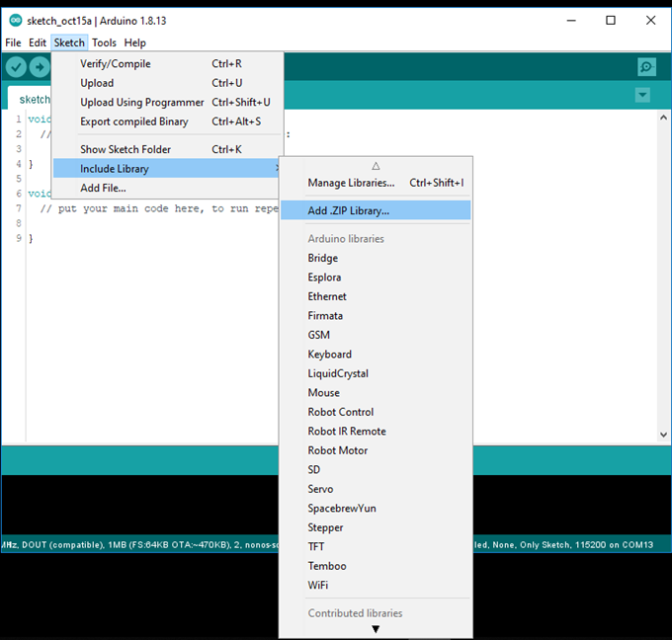Choose Add File... in the Sketch menu
Screen dimensions: 672x640
(168, 188)
